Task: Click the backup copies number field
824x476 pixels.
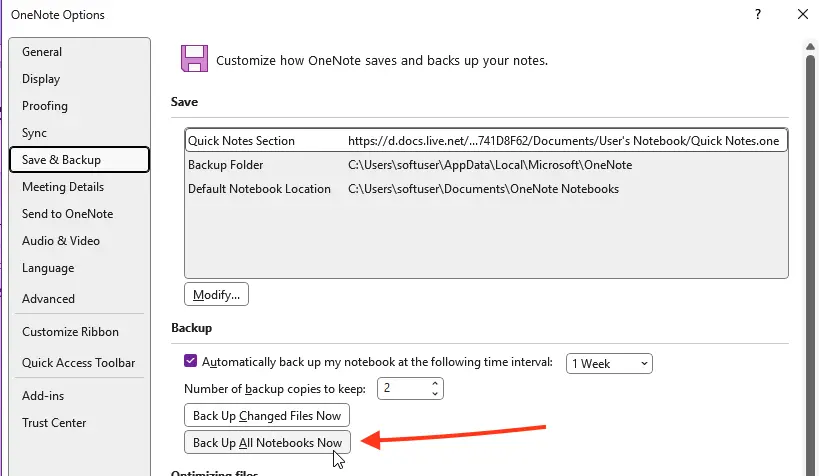Action: 401,388
